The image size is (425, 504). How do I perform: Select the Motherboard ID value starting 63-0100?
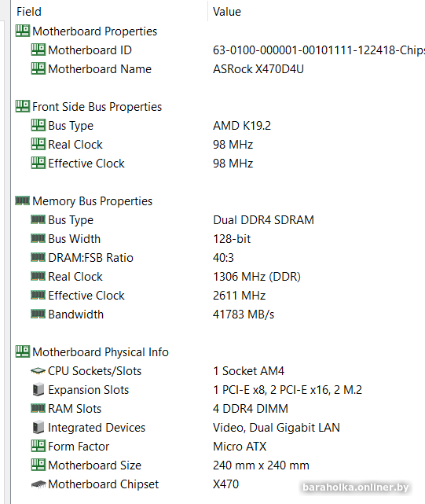tap(319, 50)
